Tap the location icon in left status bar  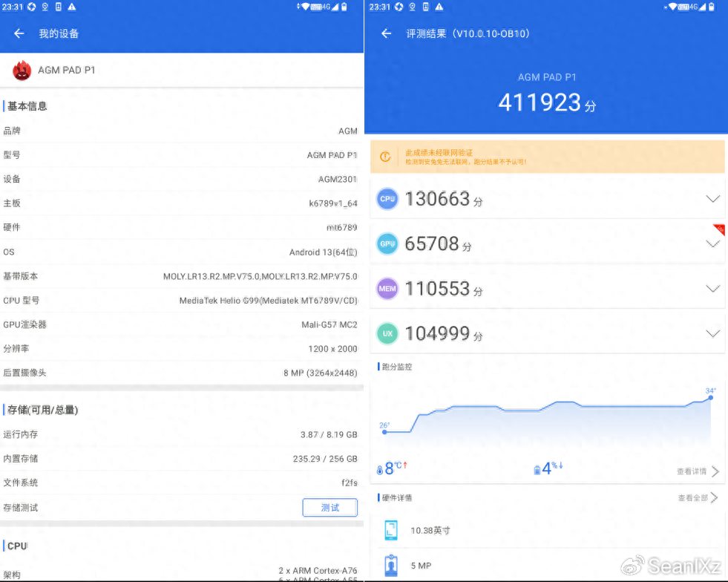coord(45,7)
